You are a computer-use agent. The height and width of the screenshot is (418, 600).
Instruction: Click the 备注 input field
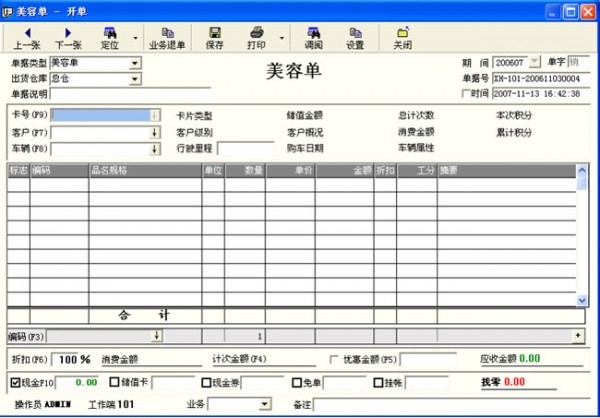pyautogui.click(x=452, y=404)
